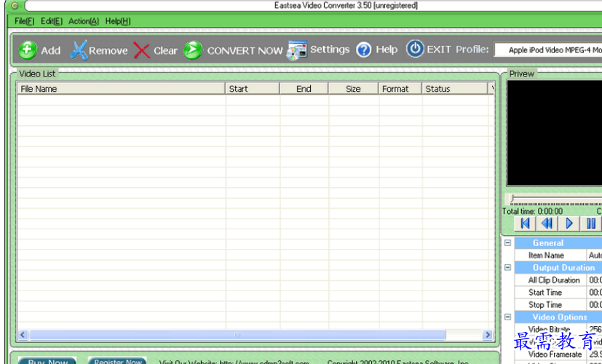This screenshot has height=364, width=602.
Task: Click the Settings label in toolbar
Action: 330,50
